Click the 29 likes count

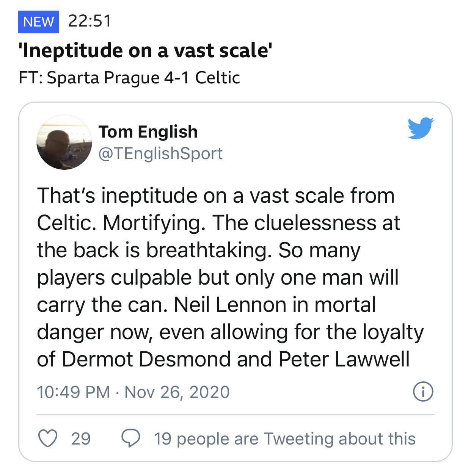coord(81,439)
